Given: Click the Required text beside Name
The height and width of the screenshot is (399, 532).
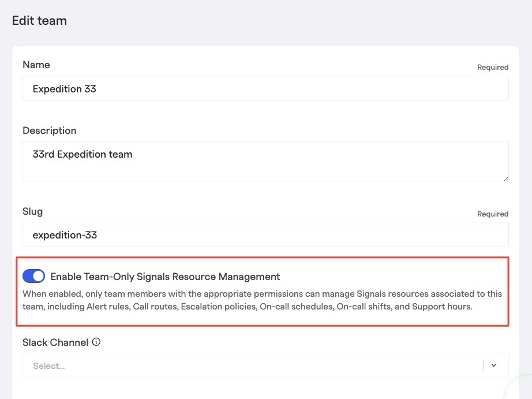Looking at the screenshot, I should tap(493, 67).
